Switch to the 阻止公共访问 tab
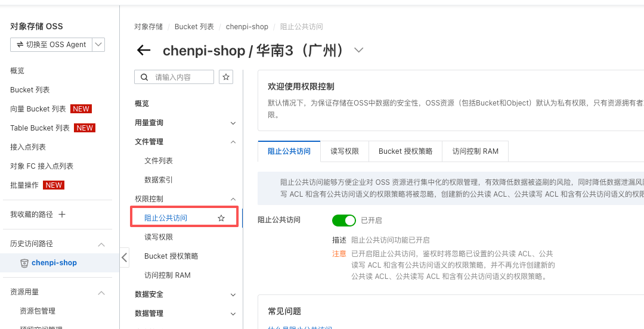 [x=289, y=151]
